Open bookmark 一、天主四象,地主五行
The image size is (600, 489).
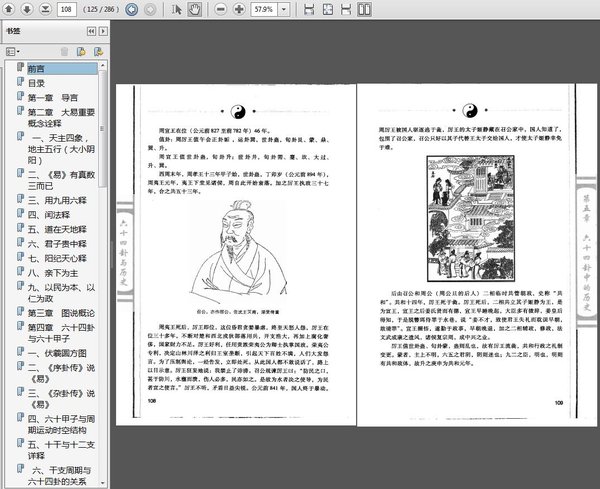click(x=61, y=149)
